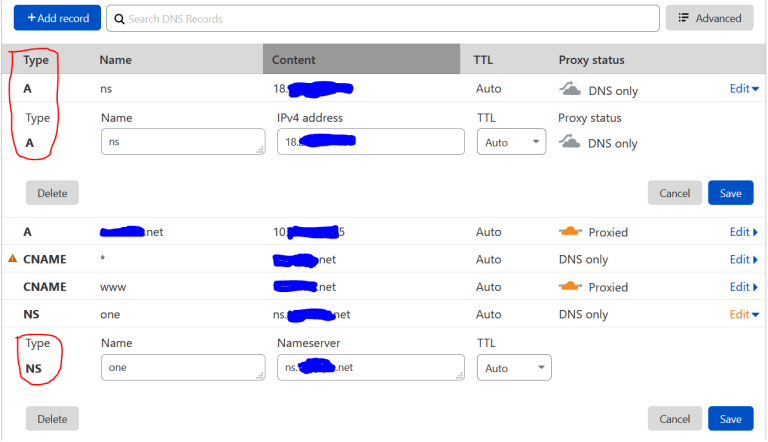
Task: Cancel editing the NS one record
Action: tap(674, 419)
